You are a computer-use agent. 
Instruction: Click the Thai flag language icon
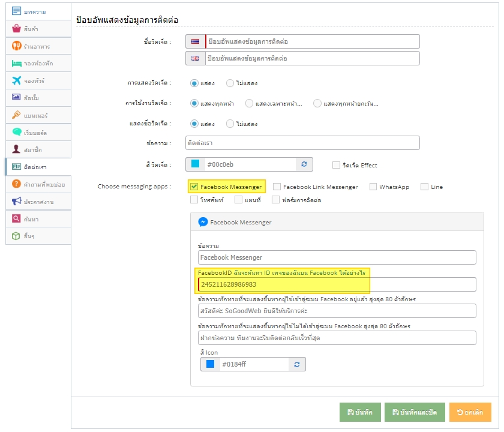tap(195, 41)
